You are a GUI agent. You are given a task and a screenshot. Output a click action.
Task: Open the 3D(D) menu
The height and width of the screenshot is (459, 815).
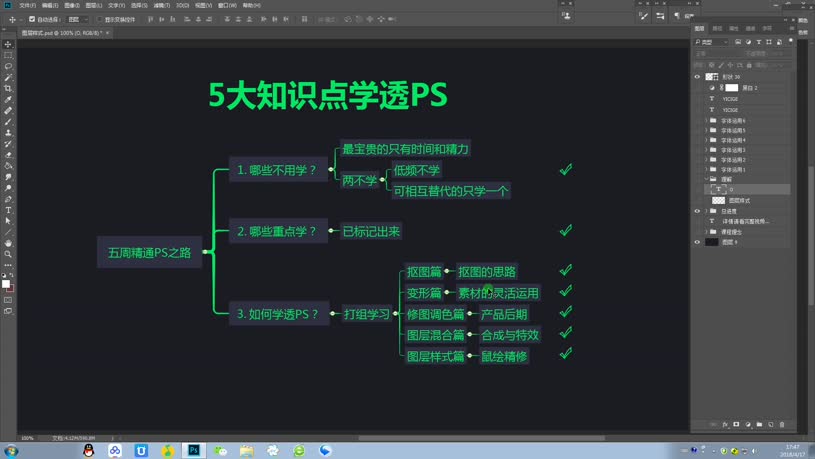(x=182, y=5)
